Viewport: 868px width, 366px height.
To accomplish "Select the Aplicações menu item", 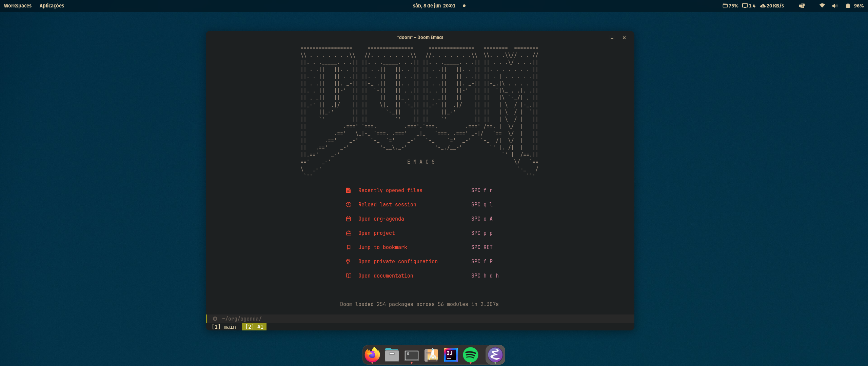I will point(52,5).
